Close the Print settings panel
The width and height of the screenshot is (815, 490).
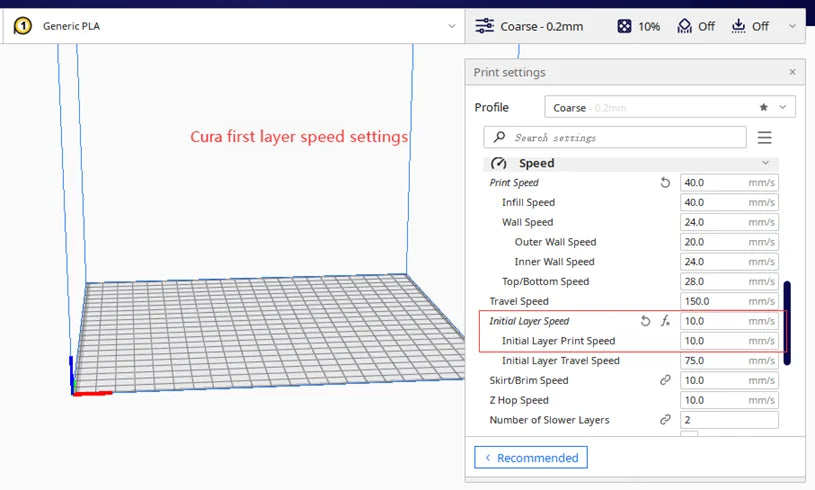coord(792,72)
